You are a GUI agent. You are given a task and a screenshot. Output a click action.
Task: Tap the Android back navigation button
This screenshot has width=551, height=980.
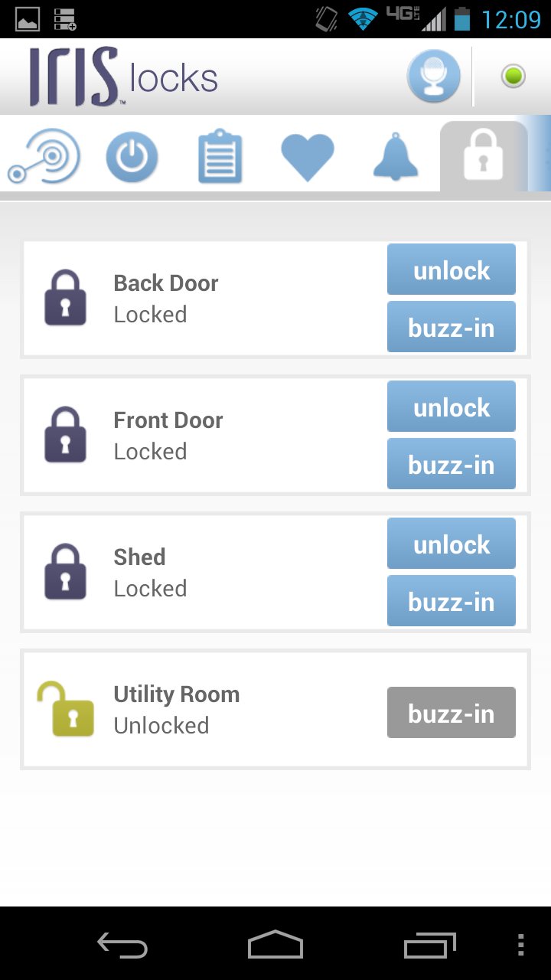(122, 945)
